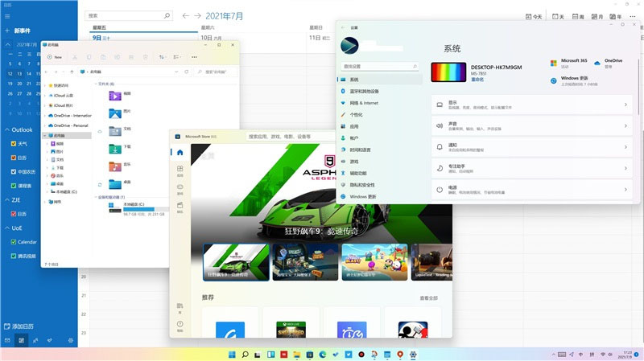Click the Start button on the taskbar
This screenshot has width=644, height=361.
[x=233, y=354]
